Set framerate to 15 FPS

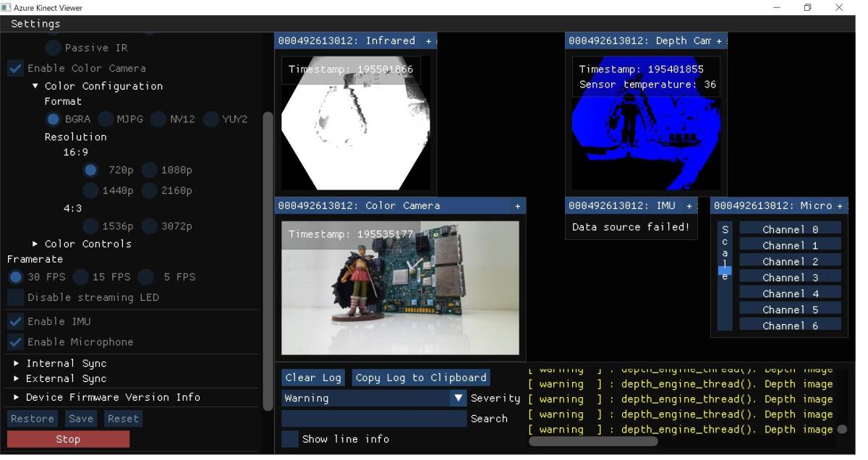[x=80, y=277]
